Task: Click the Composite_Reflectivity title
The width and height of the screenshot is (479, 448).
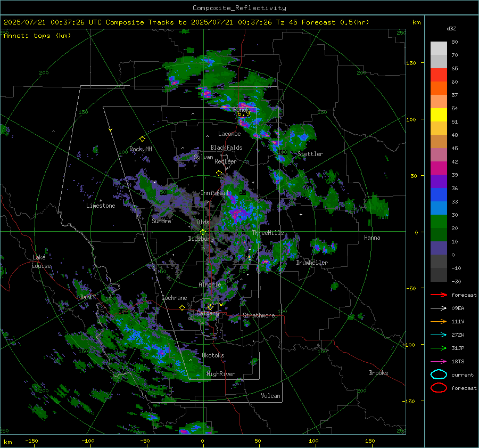Action: 240,8
